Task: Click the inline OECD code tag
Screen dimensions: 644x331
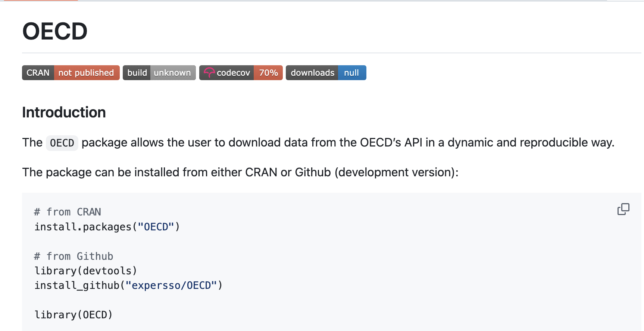Action: (x=62, y=143)
